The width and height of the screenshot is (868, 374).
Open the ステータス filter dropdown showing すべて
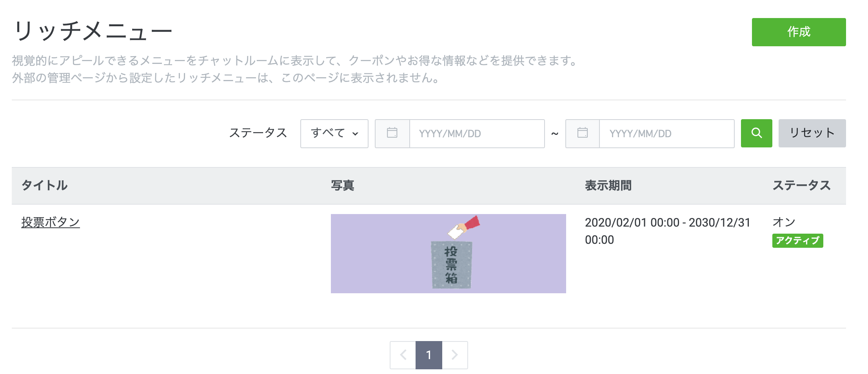(334, 133)
